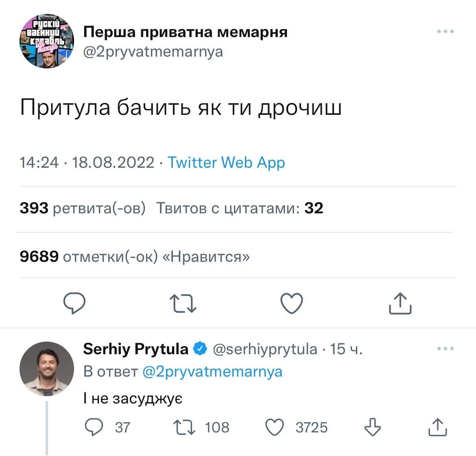The width and height of the screenshot is (476, 456).
Task: Open the three-dot menu on Prytula's reply
Action: pyautogui.click(x=445, y=349)
